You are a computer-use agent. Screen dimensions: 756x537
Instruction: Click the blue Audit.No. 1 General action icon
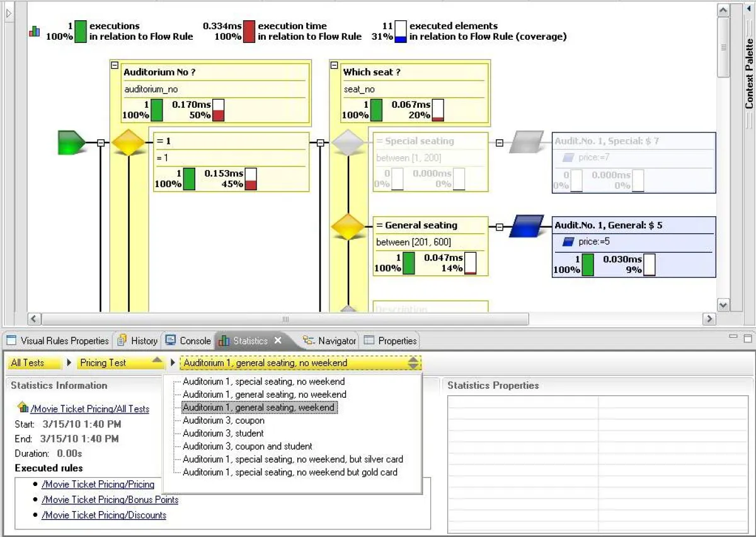pos(526,226)
